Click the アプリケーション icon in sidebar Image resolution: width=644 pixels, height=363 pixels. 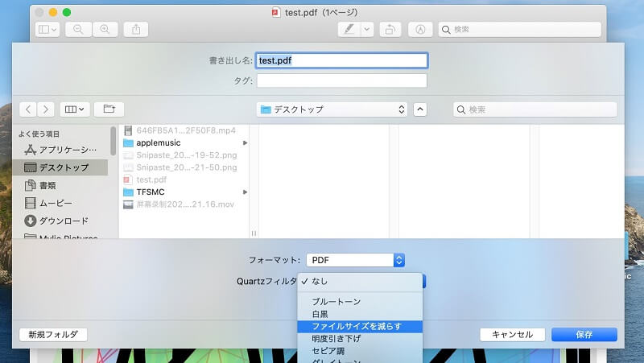tap(30, 150)
